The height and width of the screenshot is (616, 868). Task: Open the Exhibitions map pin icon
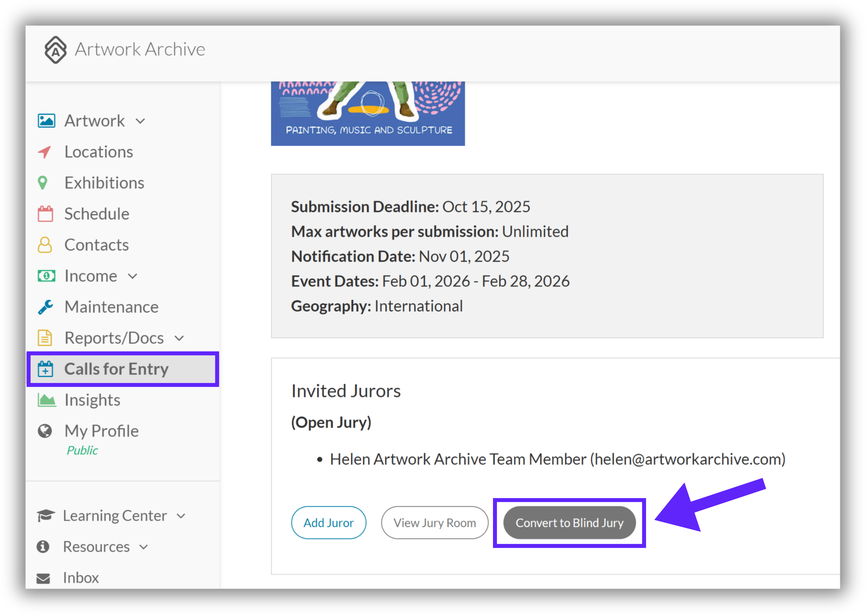[43, 183]
